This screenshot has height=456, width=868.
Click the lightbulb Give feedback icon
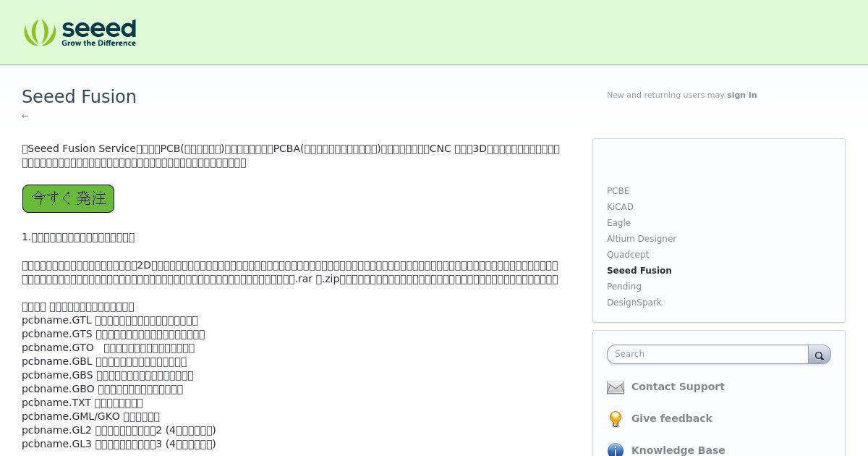click(x=616, y=419)
